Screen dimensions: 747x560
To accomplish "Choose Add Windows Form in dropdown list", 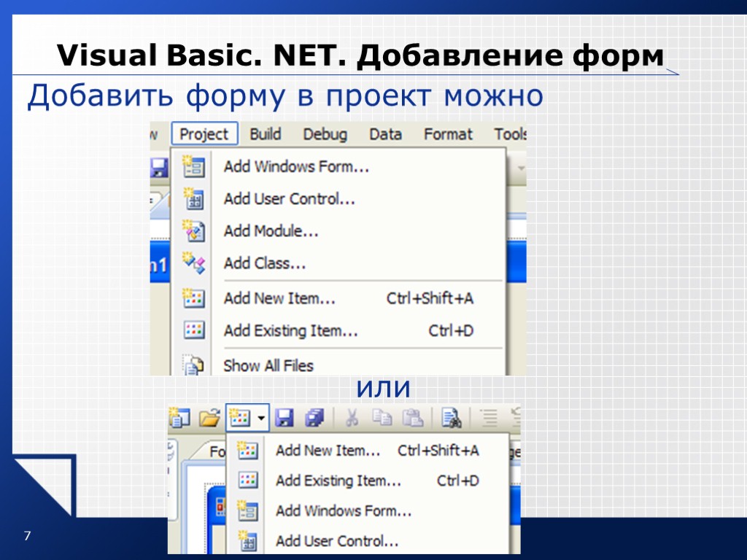I will (x=368, y=511).
